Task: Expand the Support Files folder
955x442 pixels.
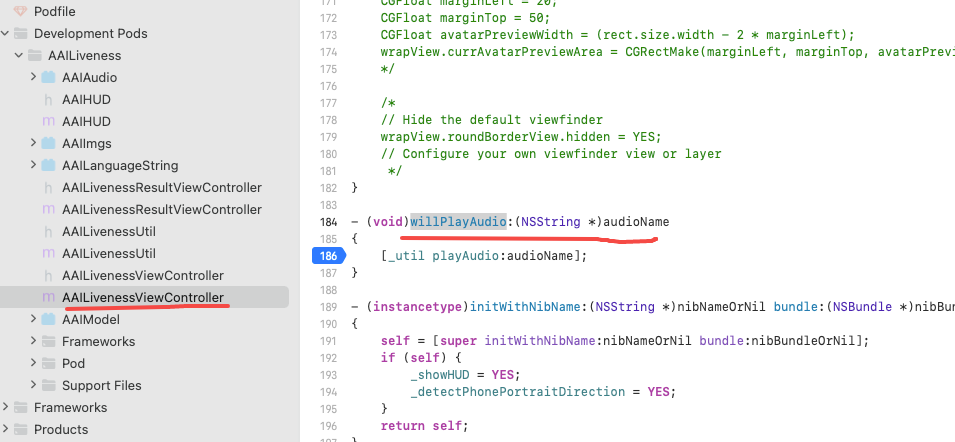Action: point(33,385)
